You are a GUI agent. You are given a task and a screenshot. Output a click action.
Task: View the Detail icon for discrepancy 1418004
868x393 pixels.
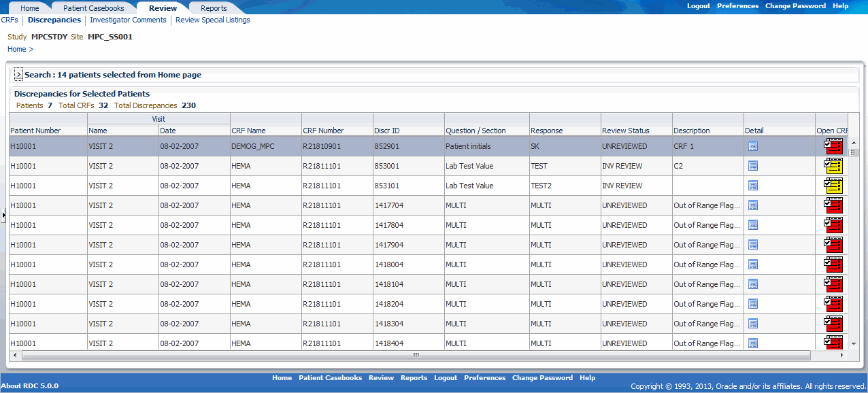752,264
